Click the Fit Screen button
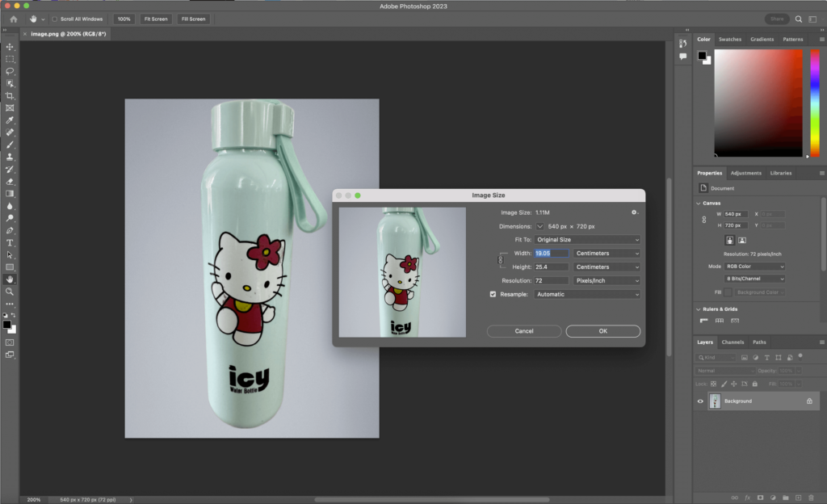The image size is (827, 504). (156, 19)
